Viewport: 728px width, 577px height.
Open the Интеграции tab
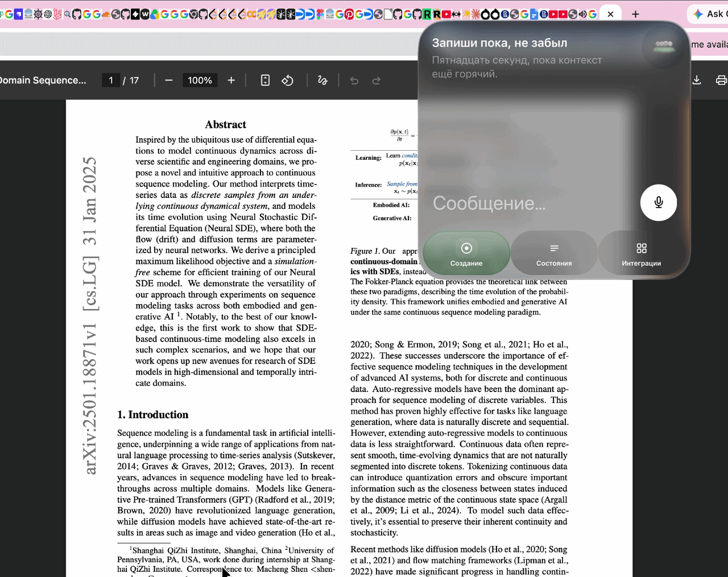coord(642,253)
